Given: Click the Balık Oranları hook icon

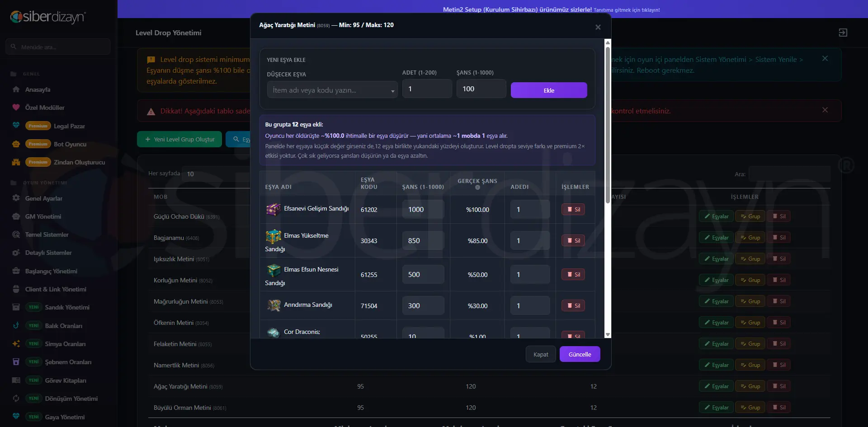Looking at the screenshot, I should [x=16, y=325].
